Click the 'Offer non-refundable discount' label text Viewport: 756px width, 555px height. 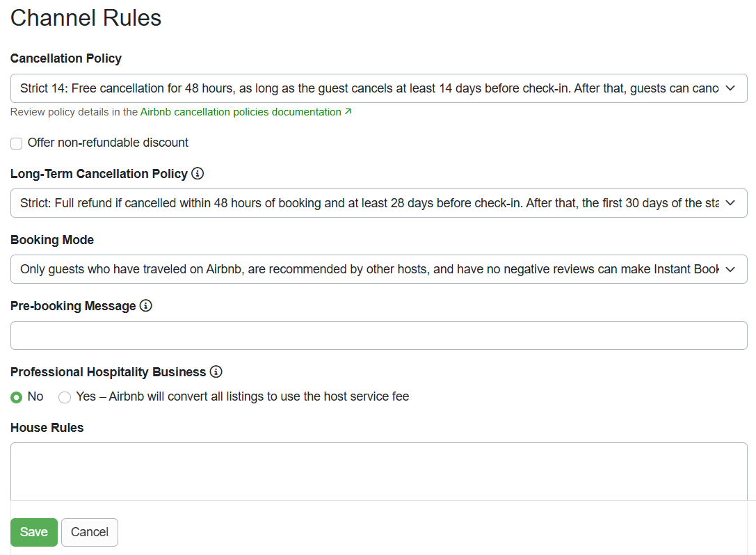pyautogui.click(x=108, y=143)
